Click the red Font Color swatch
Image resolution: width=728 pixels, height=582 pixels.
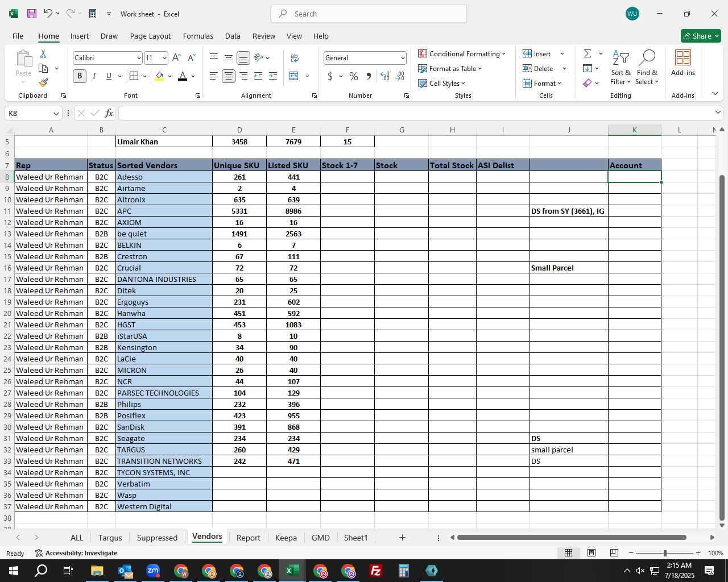click(x=183, y=76)
